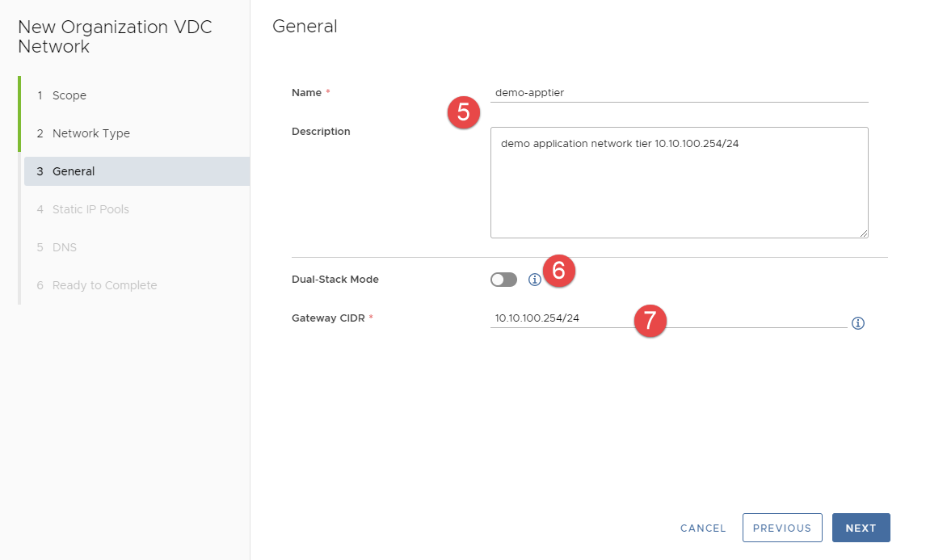Select the General step in sidebar

(74, 171)
